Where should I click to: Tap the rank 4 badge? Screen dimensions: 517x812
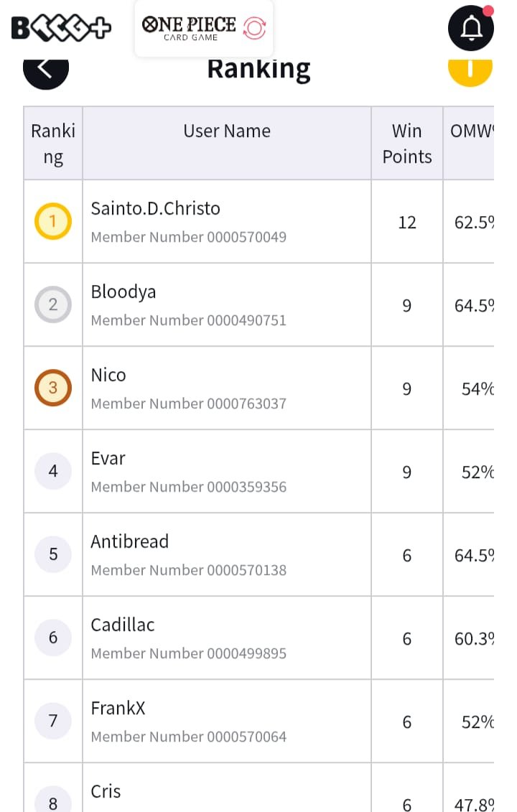53,471
